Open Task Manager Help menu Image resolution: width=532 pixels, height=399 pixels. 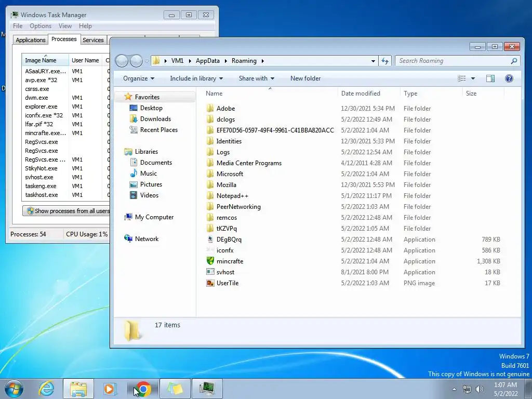[x=85, y=26]
